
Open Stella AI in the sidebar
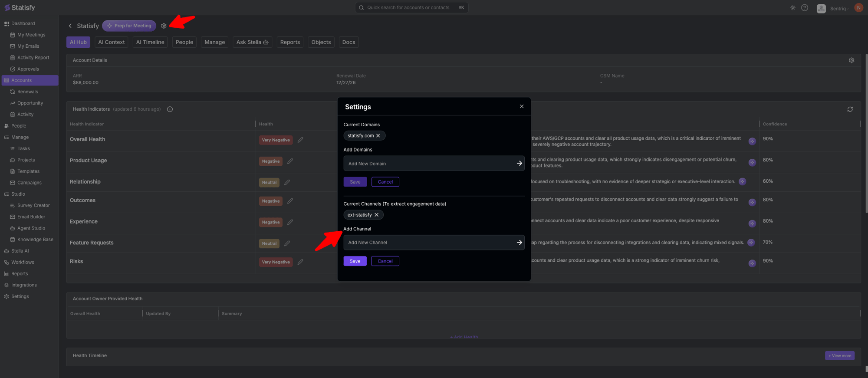pyautogui.click(x=20, y=251)
